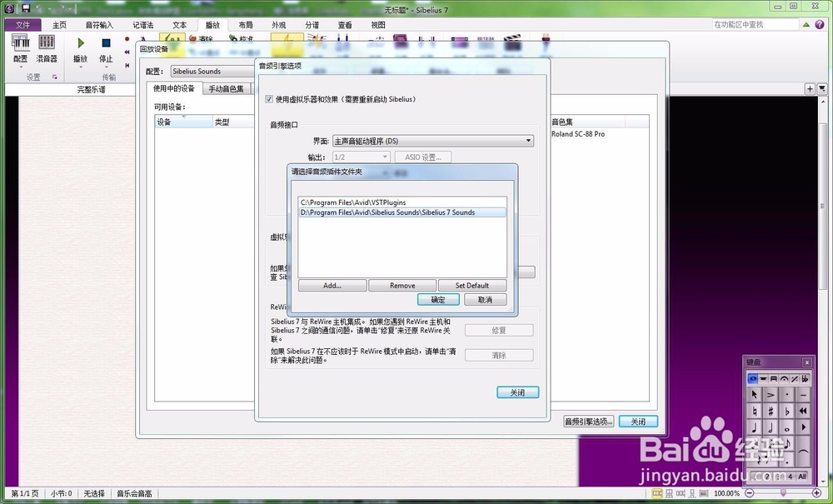
Task: Toggle 使用虚拟乐器和效果 checkbox
Action: point(269,99)
